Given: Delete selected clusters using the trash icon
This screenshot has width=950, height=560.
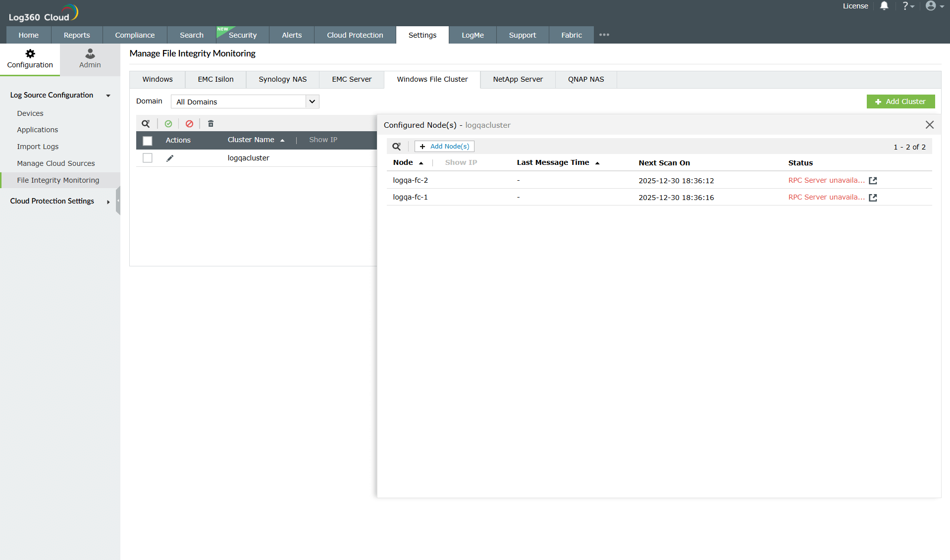Looking at the screenshot, I should pos(211,123).
